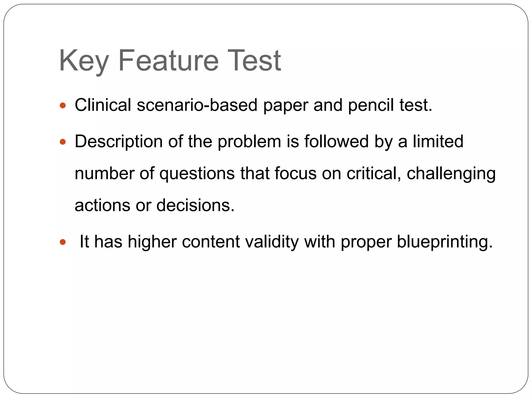Click the word 'limited' at line end
532x399 pixels.
coord(438,141)
